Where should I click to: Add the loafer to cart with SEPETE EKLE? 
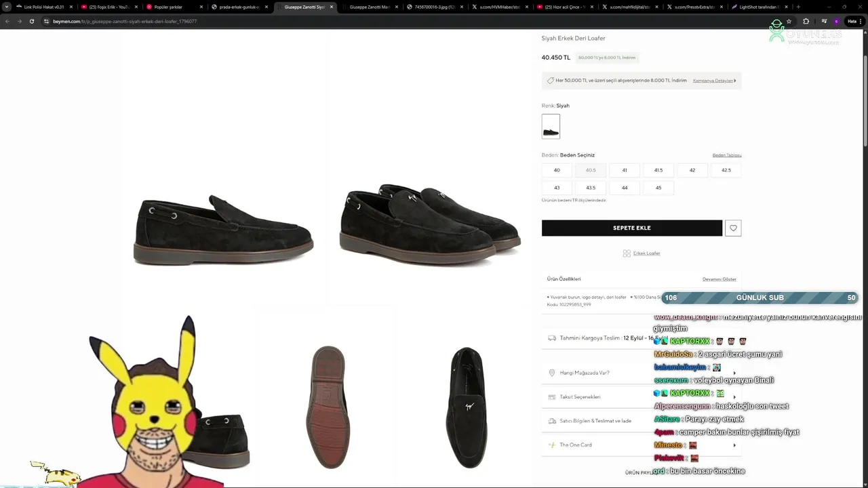point(632,228)
